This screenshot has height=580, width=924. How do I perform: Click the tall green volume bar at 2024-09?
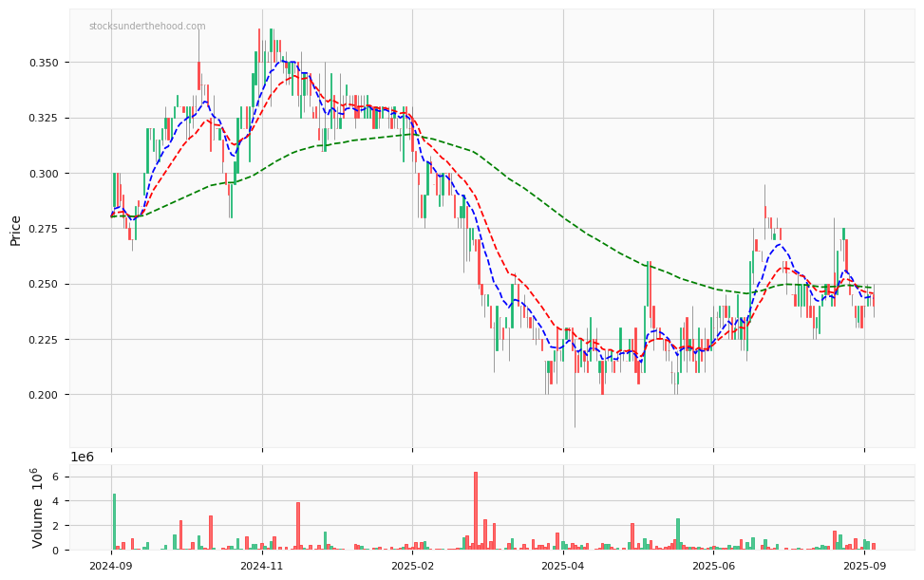[114, 522]
